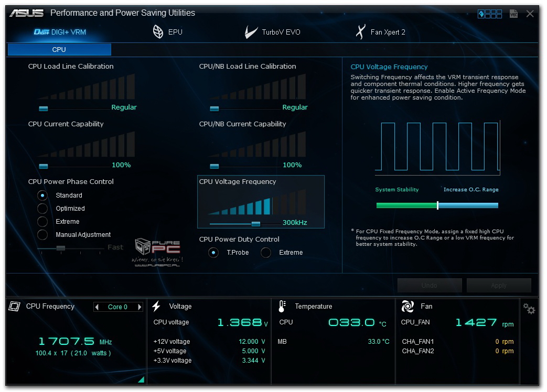This screenshot has height=392, width=547.
Task: Choose Extreme under CPU Power Duty Control
Action: pyautogui.click(x=266, y=252)
